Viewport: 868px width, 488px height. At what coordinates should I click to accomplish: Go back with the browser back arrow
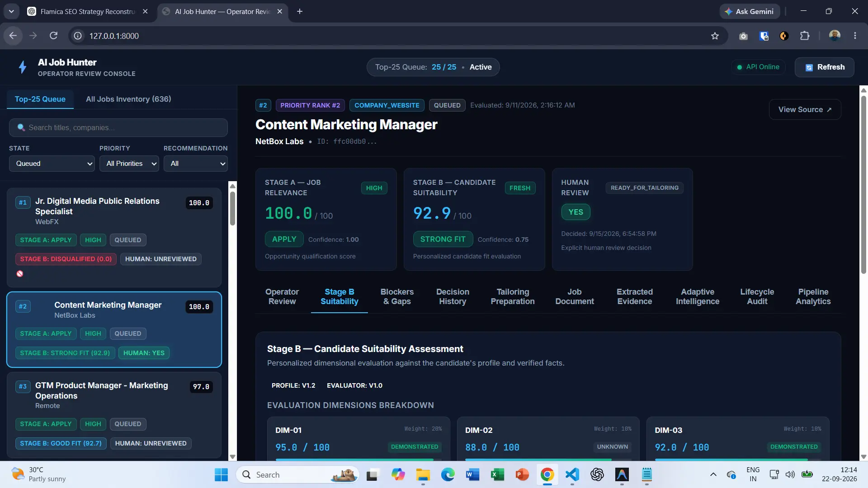coord(13,36)
